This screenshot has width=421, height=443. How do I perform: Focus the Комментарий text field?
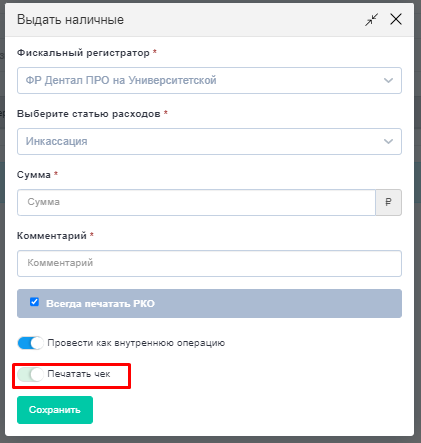click(x=209, y=263)
